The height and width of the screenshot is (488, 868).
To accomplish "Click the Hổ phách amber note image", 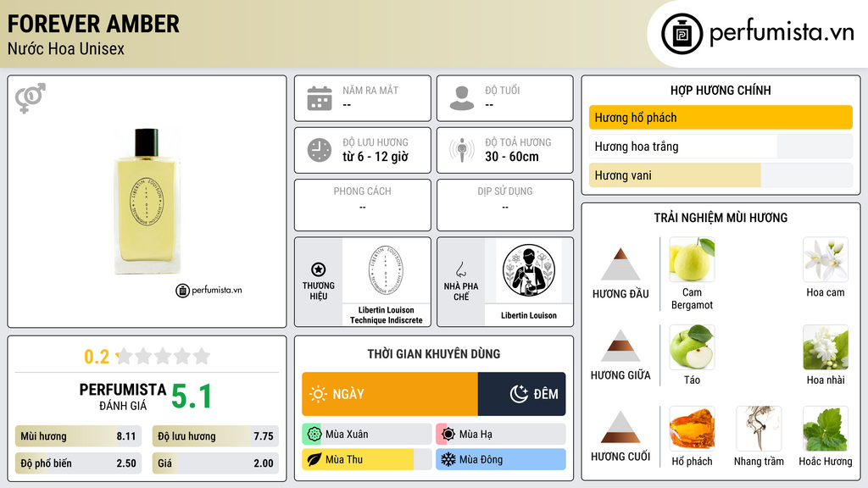I will pyautogui.click(x=692, y=428).
